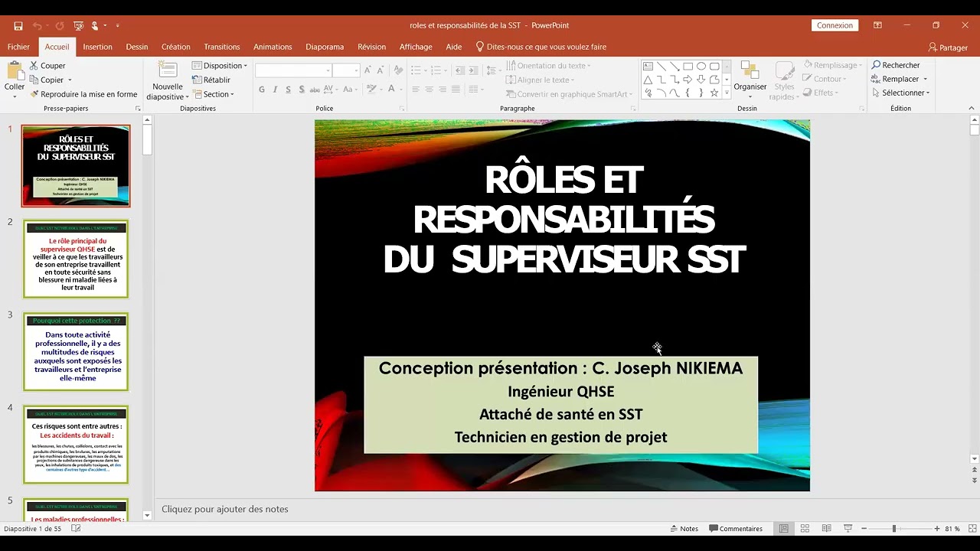Align text left
The image size is (980, 551).
pyautogui.click(x=416, y=90)
